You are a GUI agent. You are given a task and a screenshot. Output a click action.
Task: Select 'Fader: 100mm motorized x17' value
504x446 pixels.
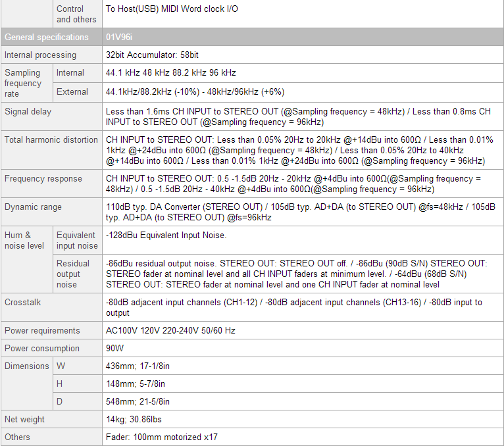pyautogui.click(x=162, y=437)
